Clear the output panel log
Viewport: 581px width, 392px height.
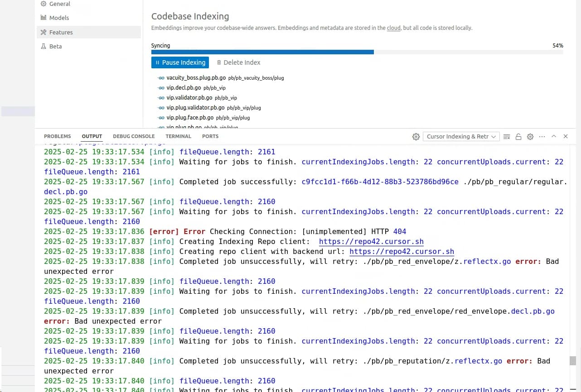tap(507, 136)
